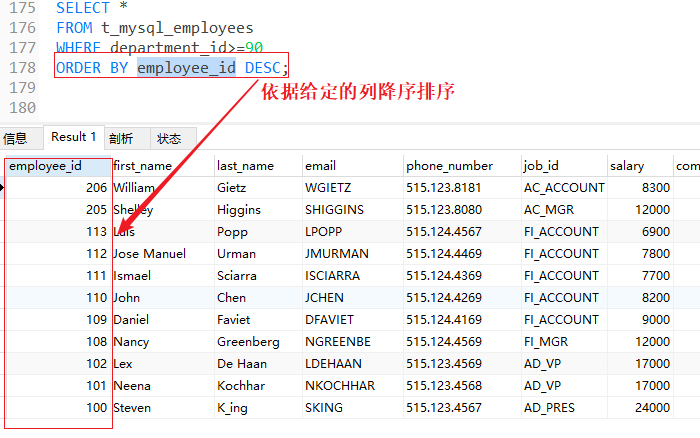700x438 pixels.
Task: Select employee_id cell 100
Action: [x=58, y=408]
